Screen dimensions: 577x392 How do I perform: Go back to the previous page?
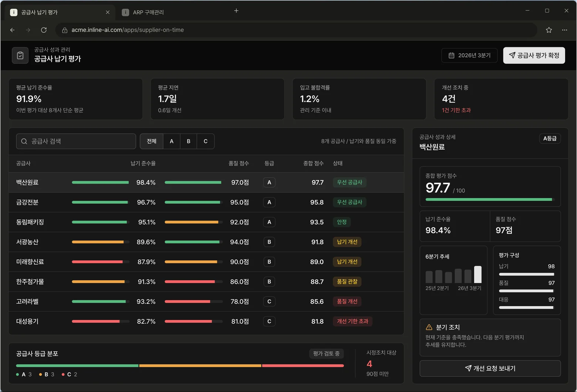click(13, 30)
